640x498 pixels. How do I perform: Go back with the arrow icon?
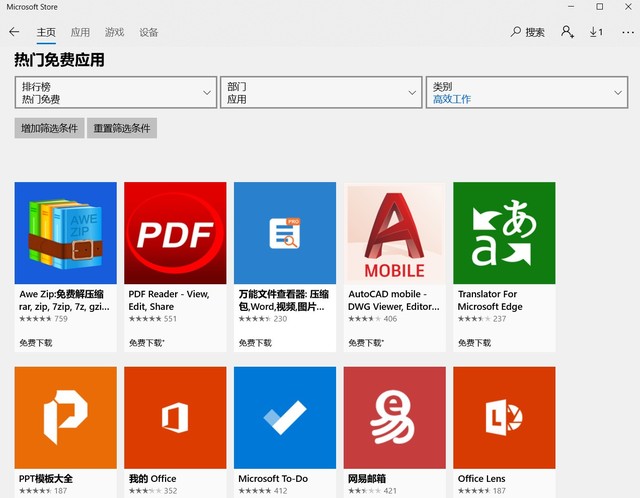click(x=14, y=32)
